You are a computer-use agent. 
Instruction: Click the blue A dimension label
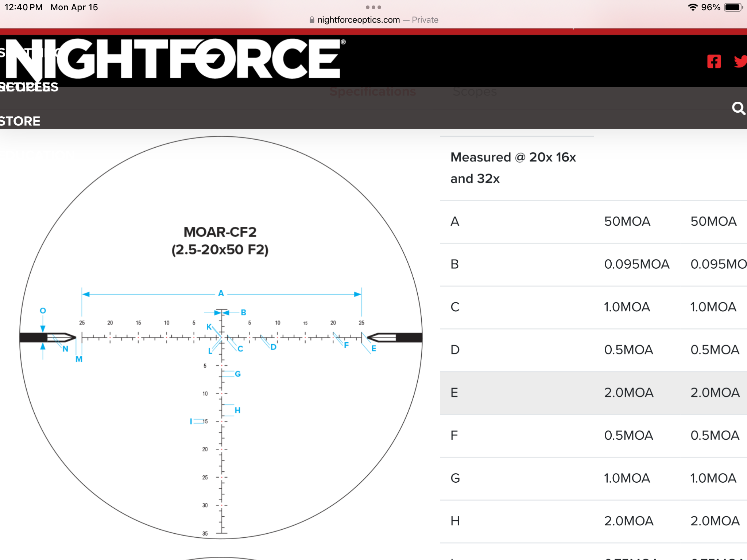coord(221,293)
